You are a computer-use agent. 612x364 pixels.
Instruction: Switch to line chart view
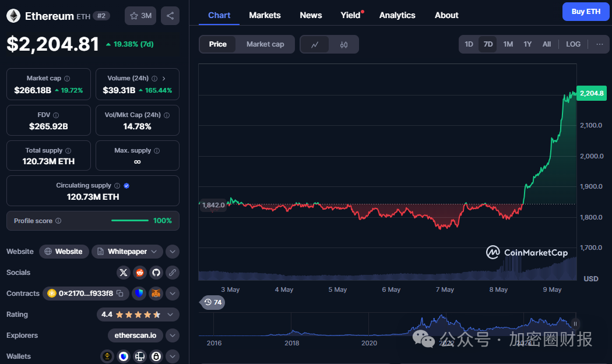pos(315,44)
